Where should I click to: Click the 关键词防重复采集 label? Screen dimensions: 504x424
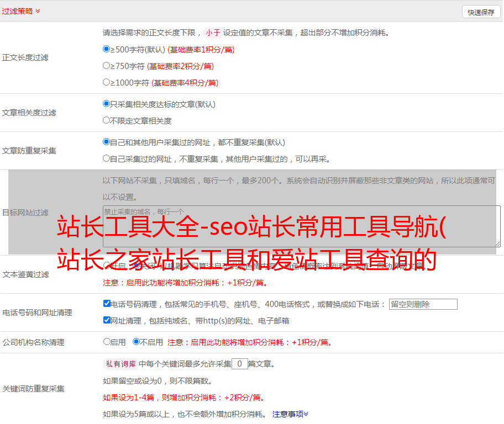click(x=33, y=389)
